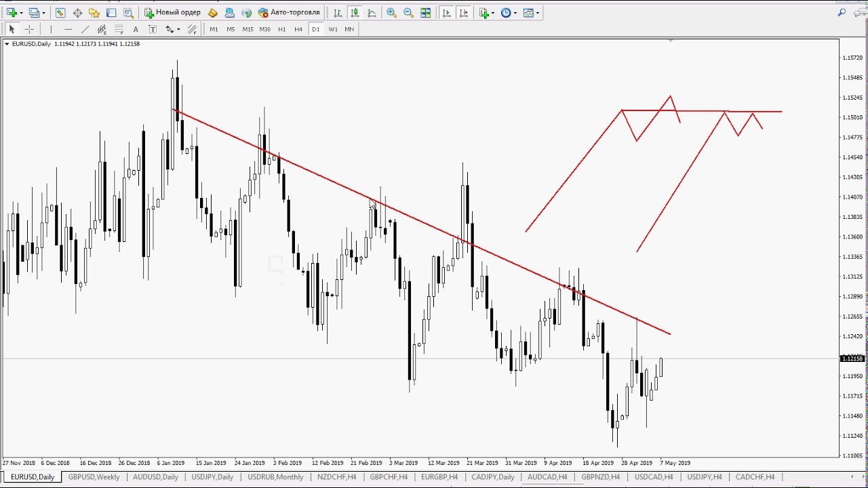Viewport: 868px width, 488px height.
Task: Zoom in on the chart
Action: point(391,13)
